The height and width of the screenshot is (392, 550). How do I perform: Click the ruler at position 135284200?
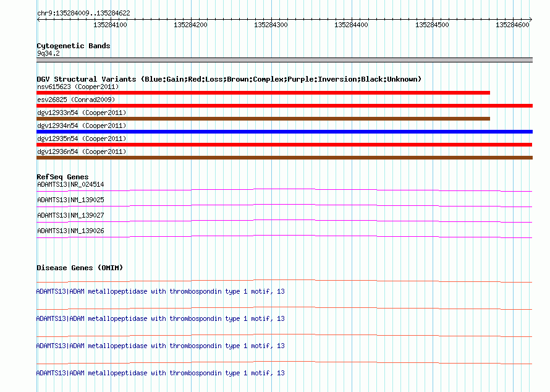pyautogui.click(x=190, y=25)
